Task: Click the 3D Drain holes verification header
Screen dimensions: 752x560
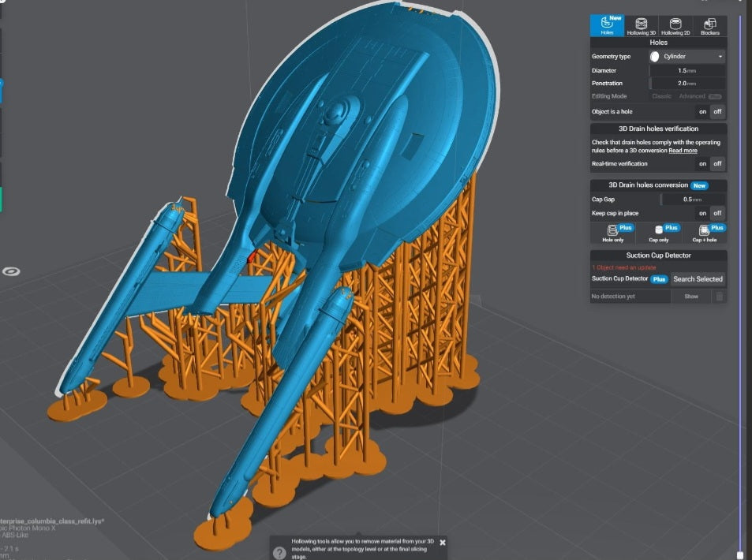Action: pyautogui.click(x=658, y=129)
